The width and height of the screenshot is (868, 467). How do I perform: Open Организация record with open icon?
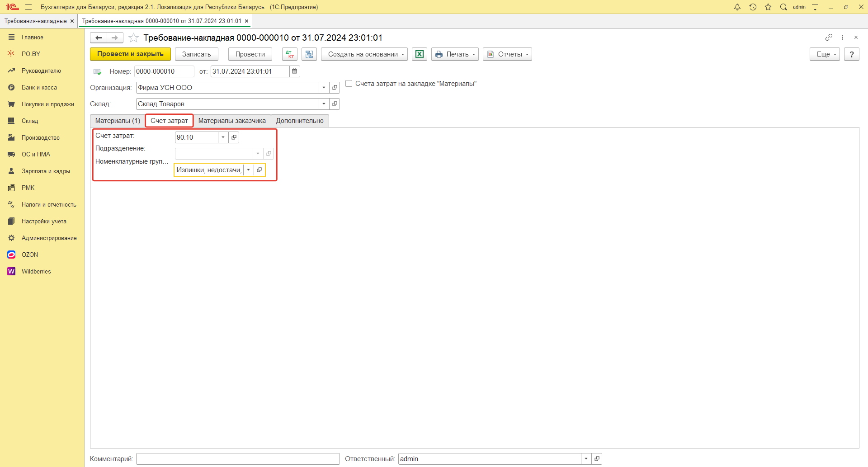click(x=335, y=88)
